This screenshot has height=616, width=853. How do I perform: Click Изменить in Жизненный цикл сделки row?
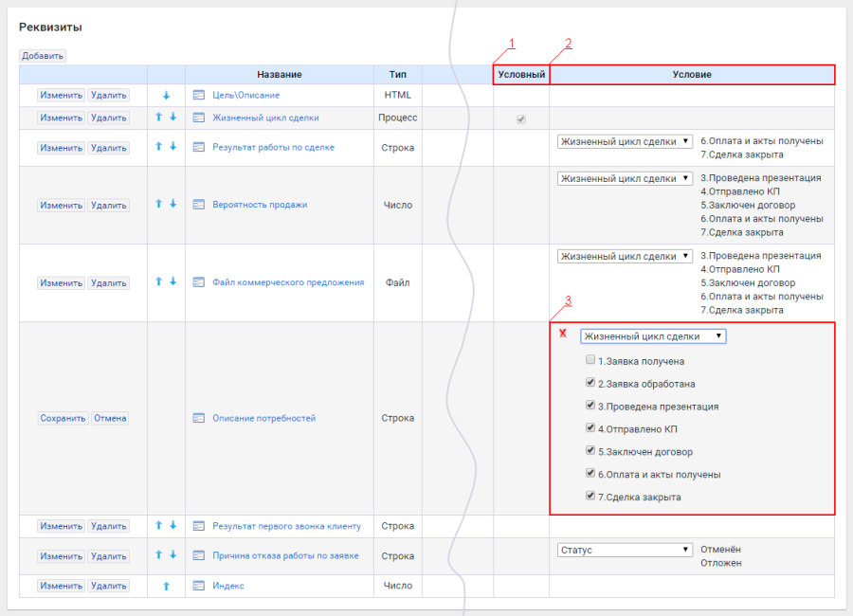(x=61, y=118)
